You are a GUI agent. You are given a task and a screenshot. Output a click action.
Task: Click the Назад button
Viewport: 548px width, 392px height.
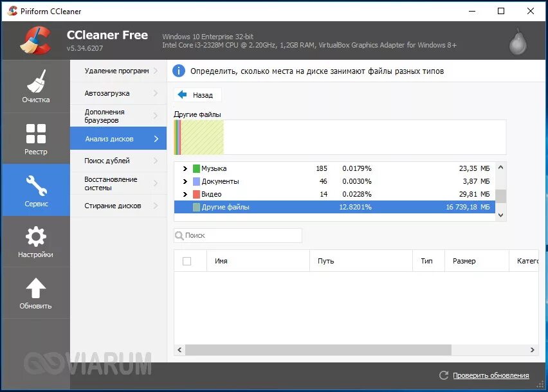click(197, 94)
